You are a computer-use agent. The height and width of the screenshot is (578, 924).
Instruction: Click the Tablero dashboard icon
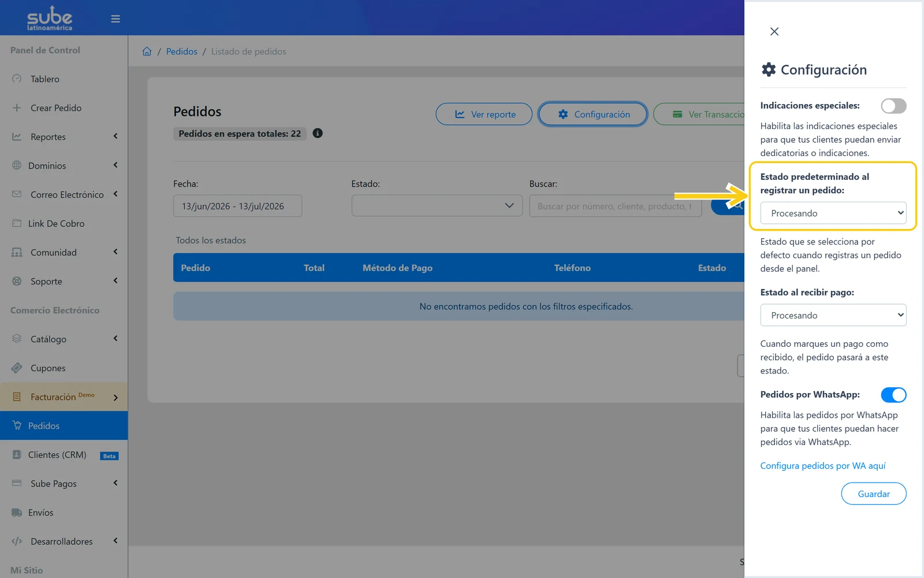[17, 79]
